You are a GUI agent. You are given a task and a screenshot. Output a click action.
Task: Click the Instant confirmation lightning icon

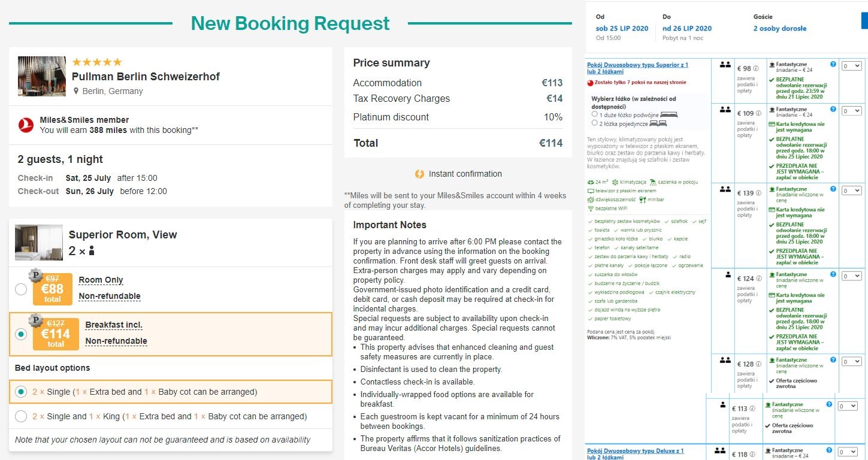click(x=419, y=174)
